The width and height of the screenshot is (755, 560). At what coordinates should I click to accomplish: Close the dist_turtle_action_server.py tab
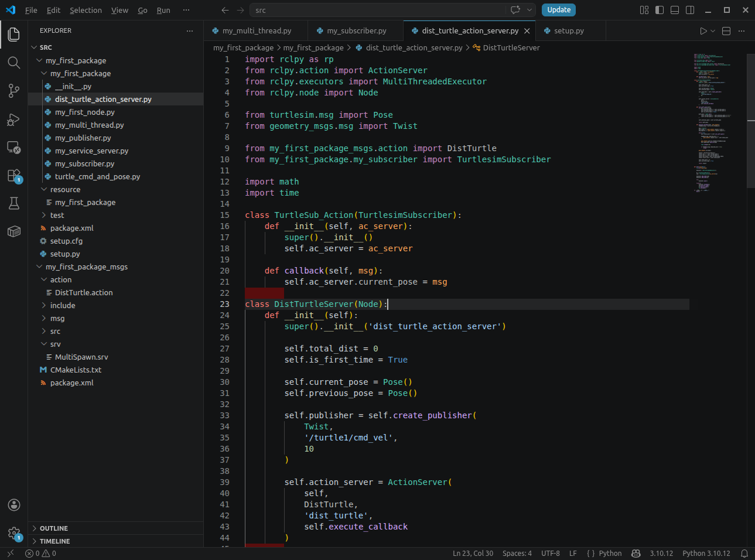[527, 31]
